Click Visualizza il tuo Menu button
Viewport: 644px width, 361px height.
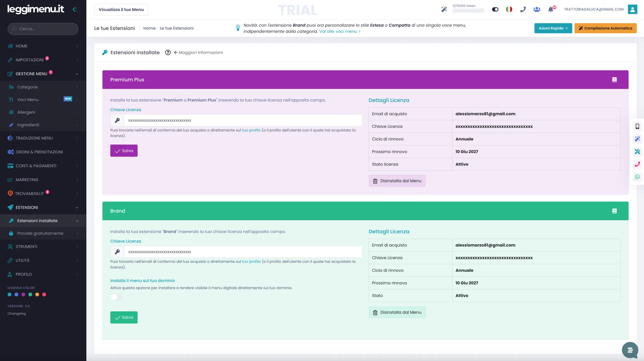click(121, 9)
